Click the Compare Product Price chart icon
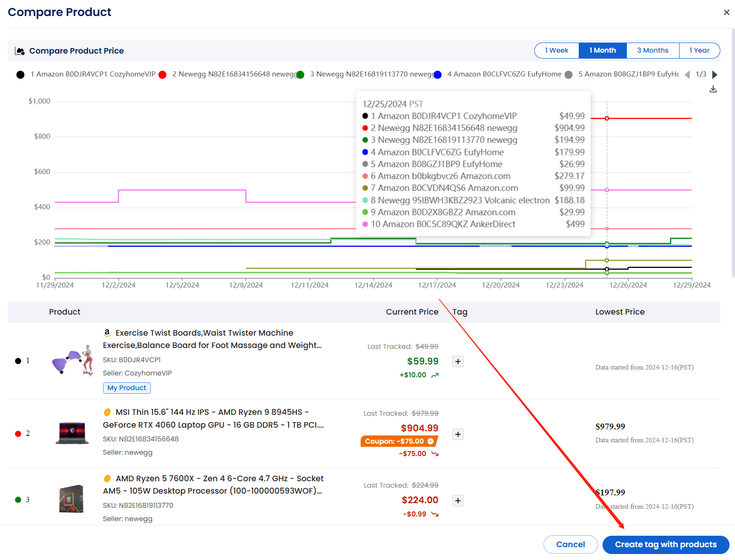 pyautogui.click(x=20, y=51)
